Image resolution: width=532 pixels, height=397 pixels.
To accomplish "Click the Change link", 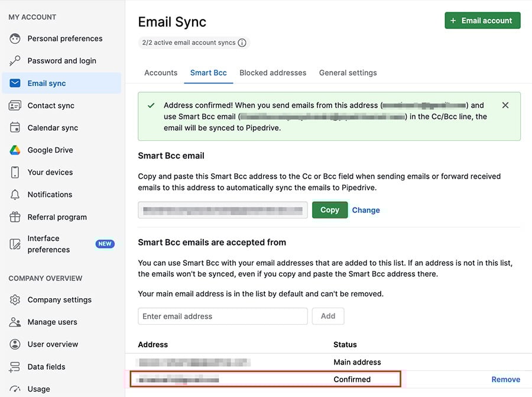I will click(366, 210).
